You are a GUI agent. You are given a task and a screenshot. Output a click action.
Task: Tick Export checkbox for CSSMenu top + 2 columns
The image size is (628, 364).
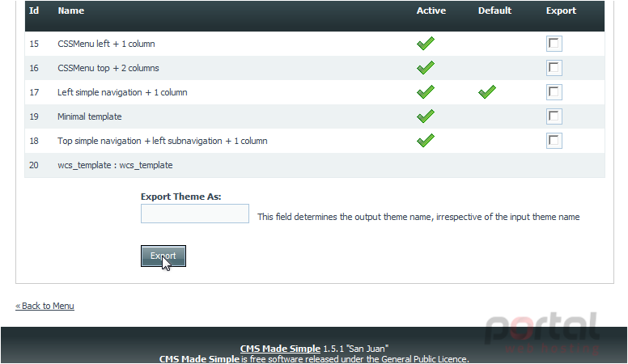554,68
